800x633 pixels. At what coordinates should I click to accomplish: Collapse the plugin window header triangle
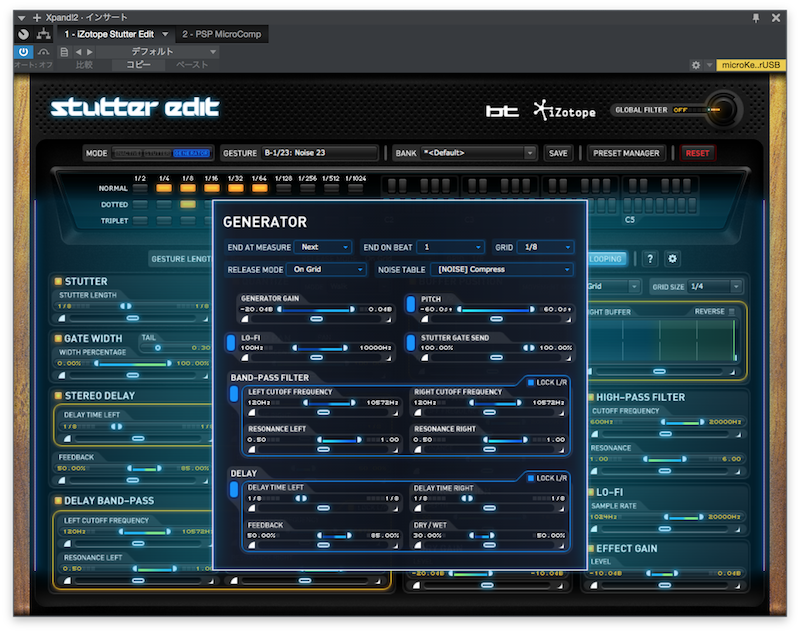pyautogui.click(x=21, y=18)
